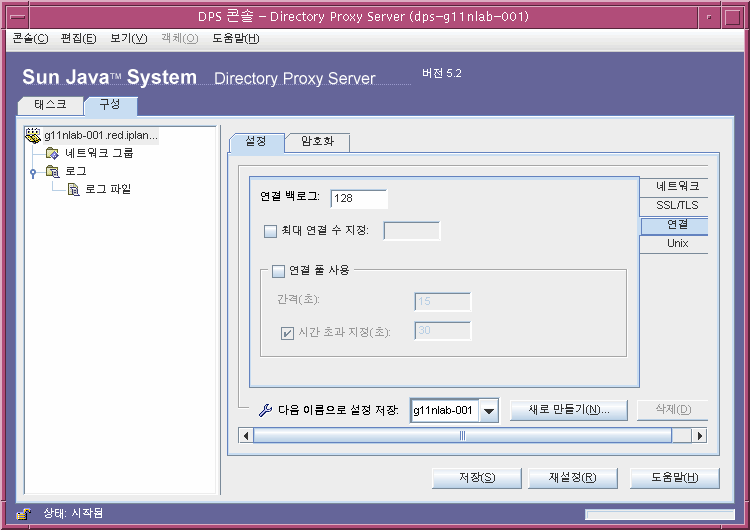Click the 새로 만들기(N)... button
Viewport: 750px width, 530px height.
pos(569,410)
